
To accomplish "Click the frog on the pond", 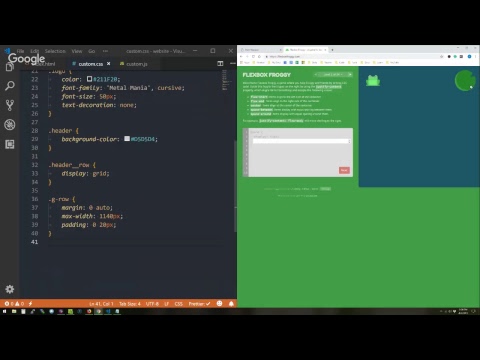I will coord(373,80).
